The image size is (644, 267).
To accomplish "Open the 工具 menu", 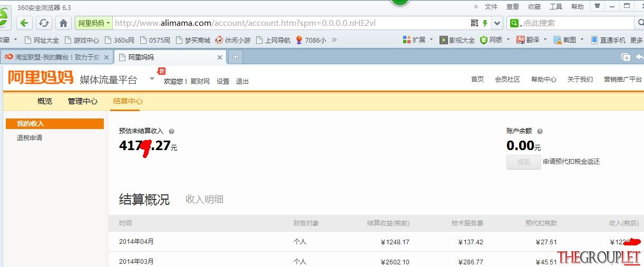I will 556,7.
